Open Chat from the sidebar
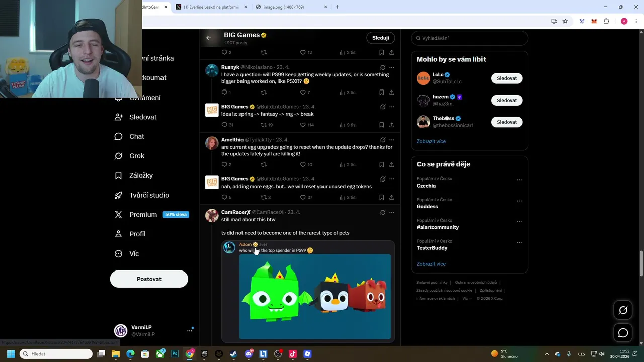644x362 pixels. pos(129,136)
